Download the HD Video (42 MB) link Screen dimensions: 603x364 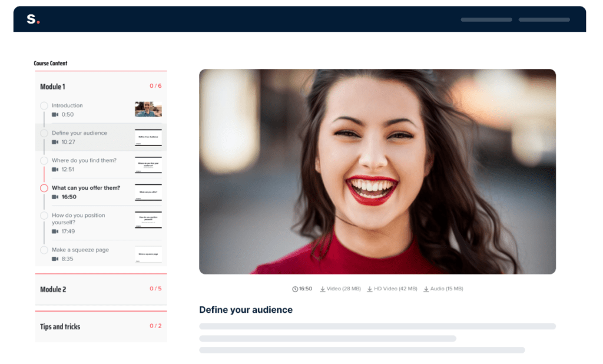click(x=392, y=289)
